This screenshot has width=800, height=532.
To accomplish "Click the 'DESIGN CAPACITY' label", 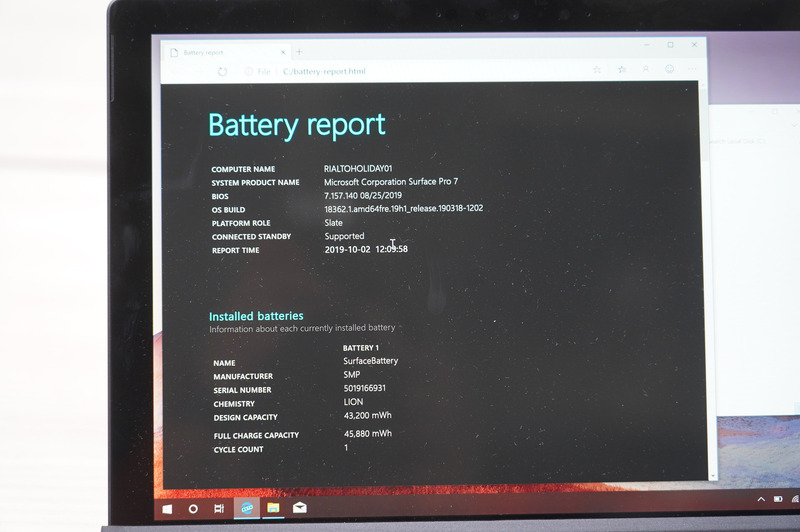I will pos(245,417).
